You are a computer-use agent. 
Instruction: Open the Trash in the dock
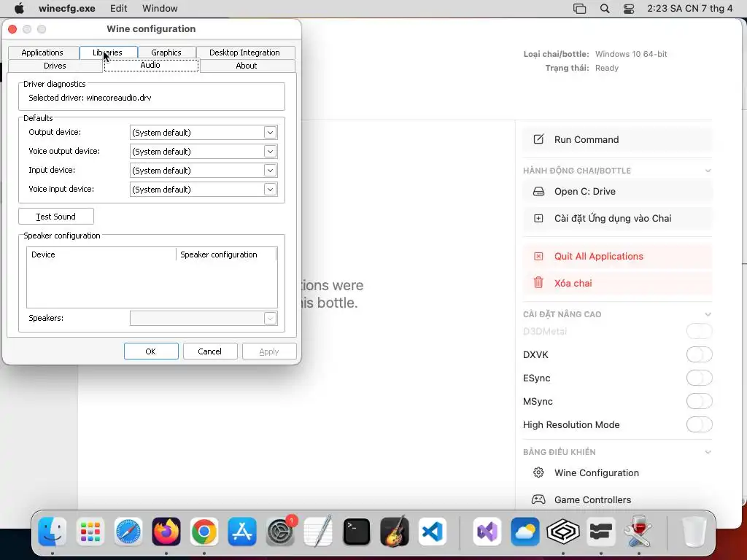pos(694,532)
